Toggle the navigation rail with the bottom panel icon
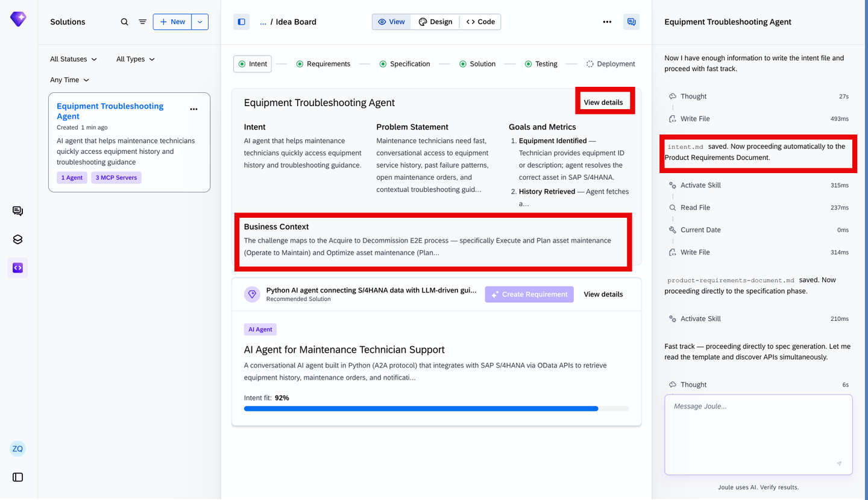Screen dimensions: 868x500 coord(17,477)
